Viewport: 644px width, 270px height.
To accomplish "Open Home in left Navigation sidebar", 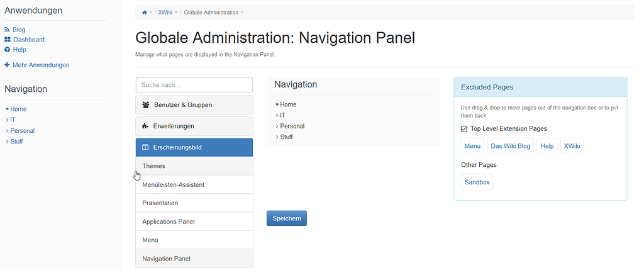I will tap(18, 109).
